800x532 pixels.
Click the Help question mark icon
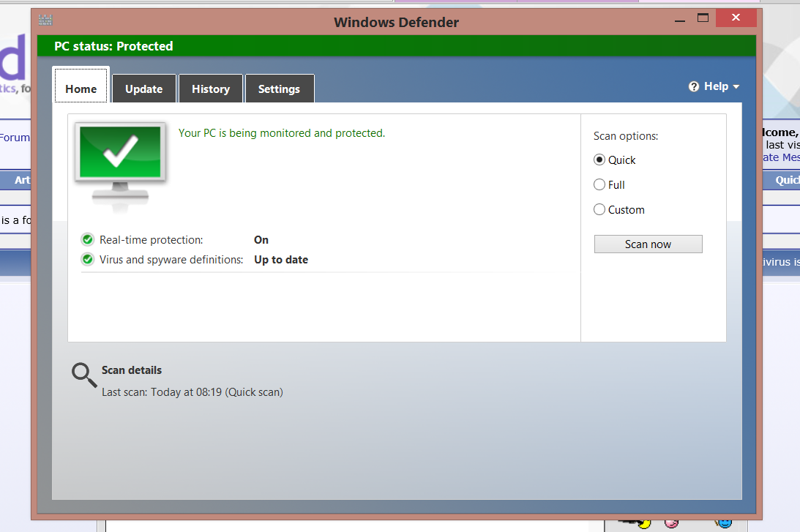tap(693, 86)
